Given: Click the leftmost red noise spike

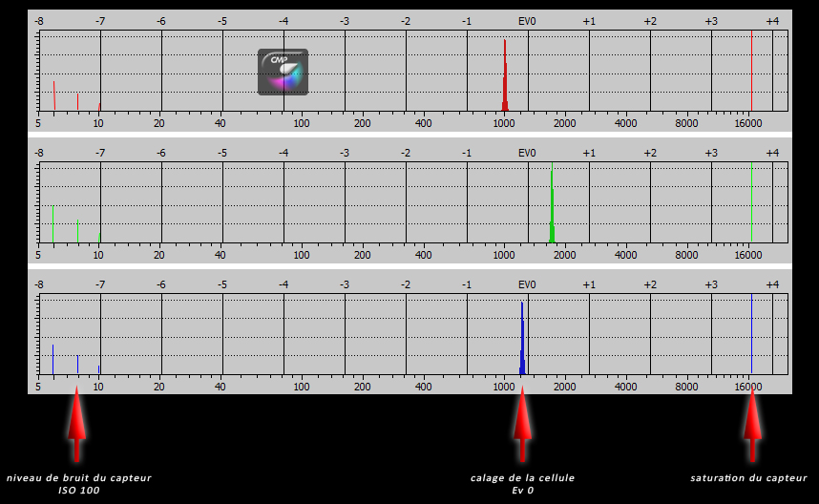Looking at the screenshot, I should [53, 95].
